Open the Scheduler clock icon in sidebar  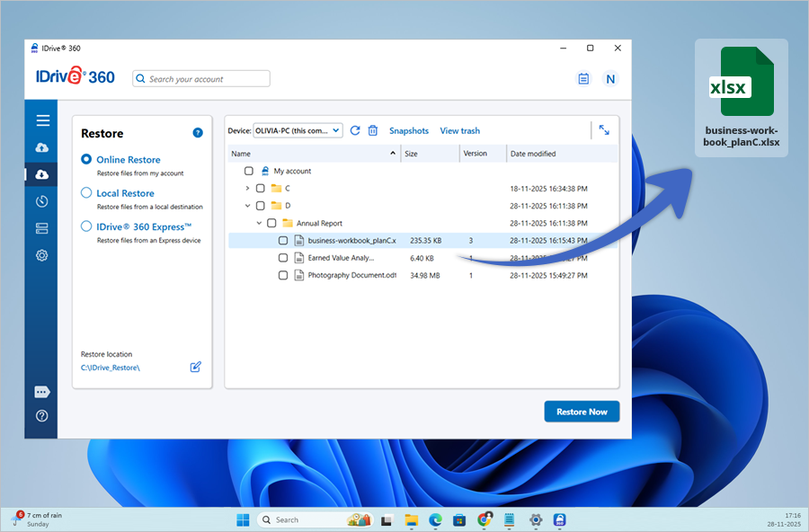(x=42, y=201)
